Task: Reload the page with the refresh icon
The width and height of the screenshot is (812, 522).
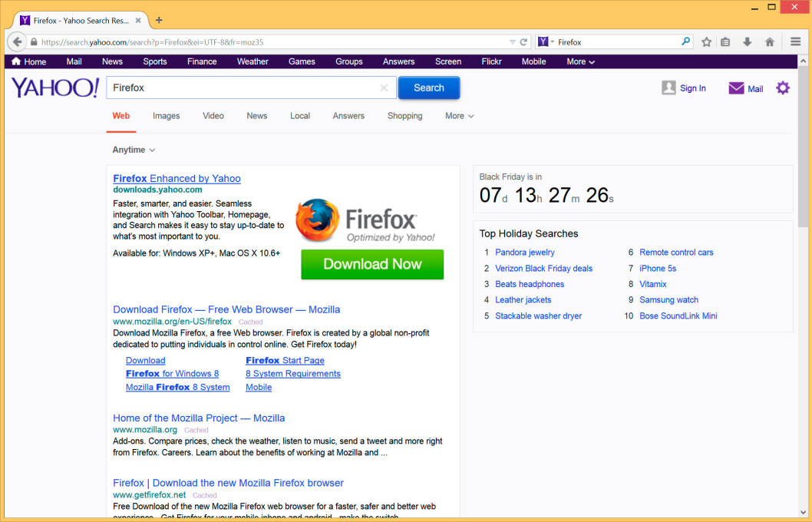Action: tap(523, 42)
